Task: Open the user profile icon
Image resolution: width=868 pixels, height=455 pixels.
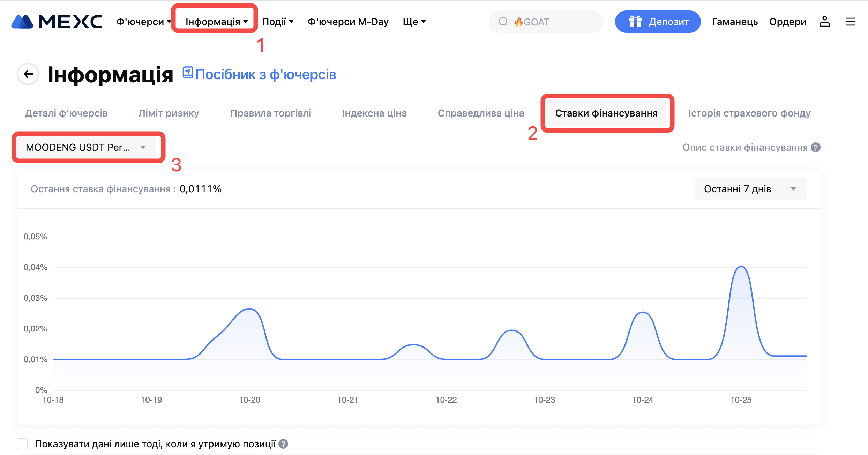Action: click(x=824, y=22)
